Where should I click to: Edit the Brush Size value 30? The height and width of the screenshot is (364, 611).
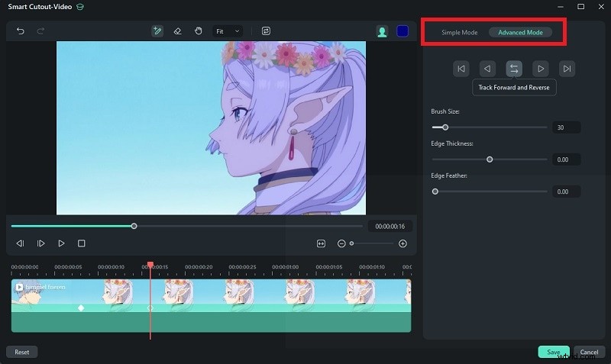pyautogui.click(x=567, y=127)
